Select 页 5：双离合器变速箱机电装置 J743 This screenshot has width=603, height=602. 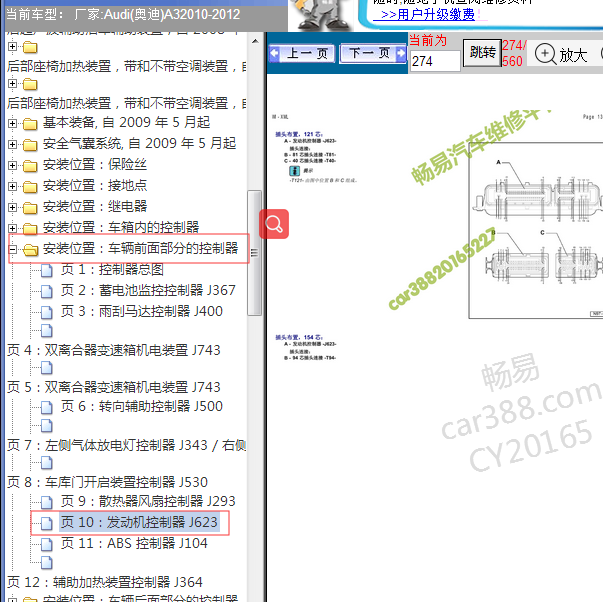tap(114, 387)
